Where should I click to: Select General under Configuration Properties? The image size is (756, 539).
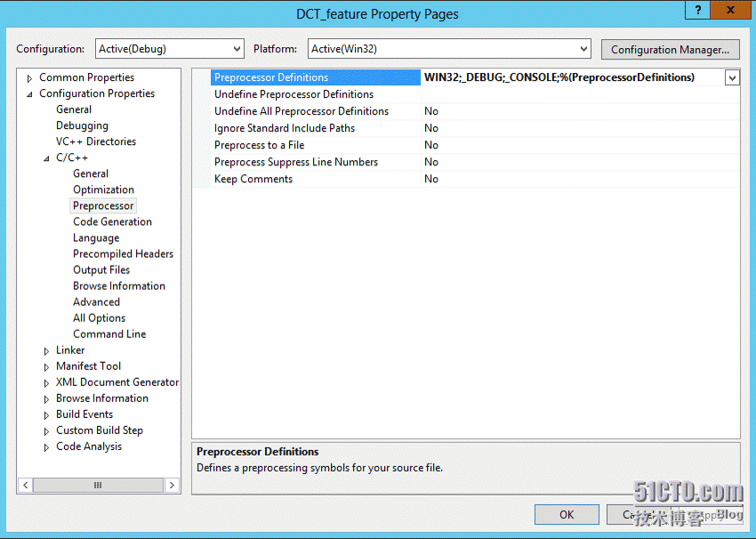pos(74,109)
